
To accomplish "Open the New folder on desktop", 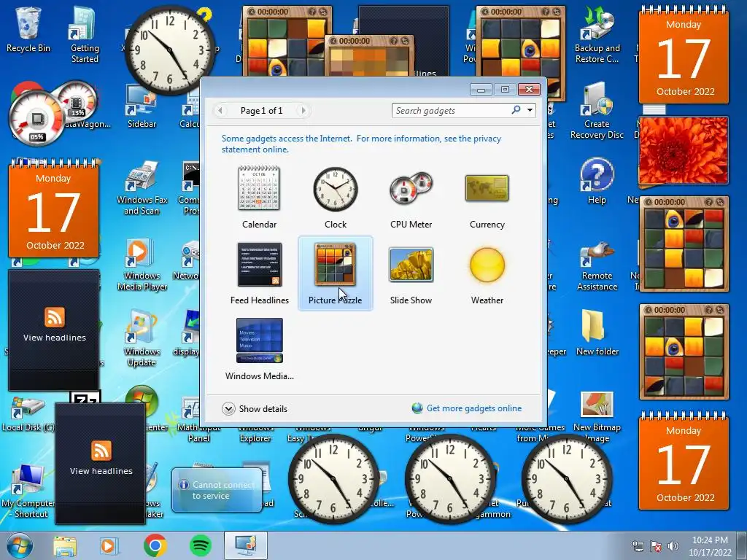I will tap(597, 332).
